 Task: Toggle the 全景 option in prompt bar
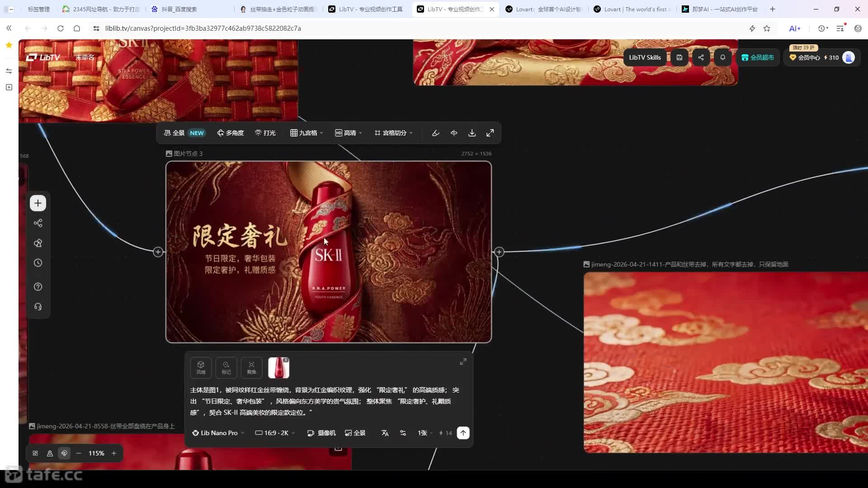[x=355, y=433]
